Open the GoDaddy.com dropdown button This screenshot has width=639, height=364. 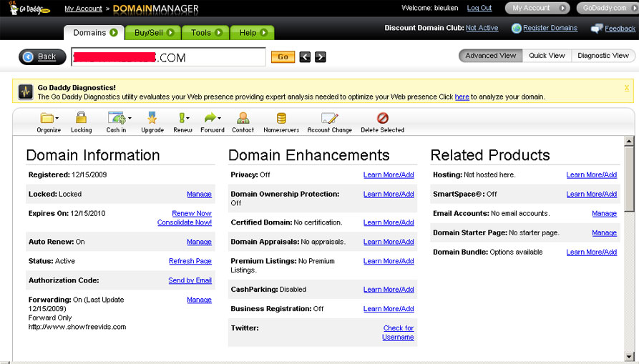point(608,8)
